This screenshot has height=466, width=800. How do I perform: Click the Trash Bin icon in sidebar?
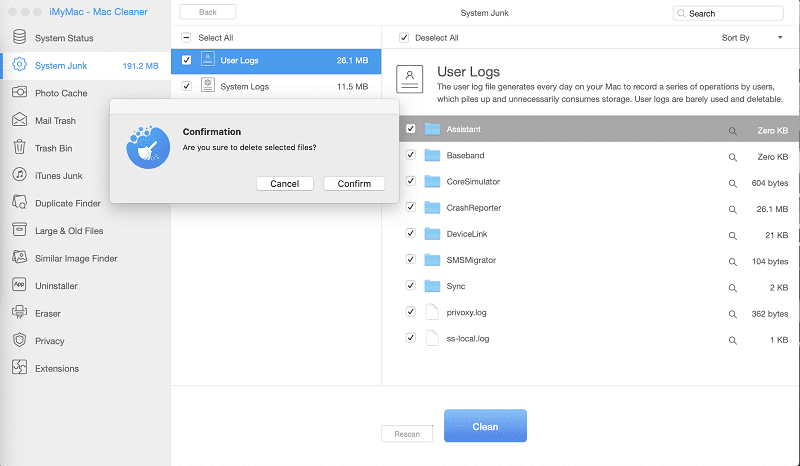[x=19, y=148]
